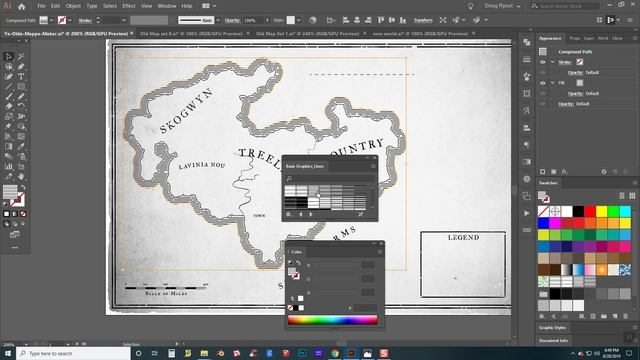
Task: Clear Appearance icon in Appearance panel
Action: tap(604, 172)
